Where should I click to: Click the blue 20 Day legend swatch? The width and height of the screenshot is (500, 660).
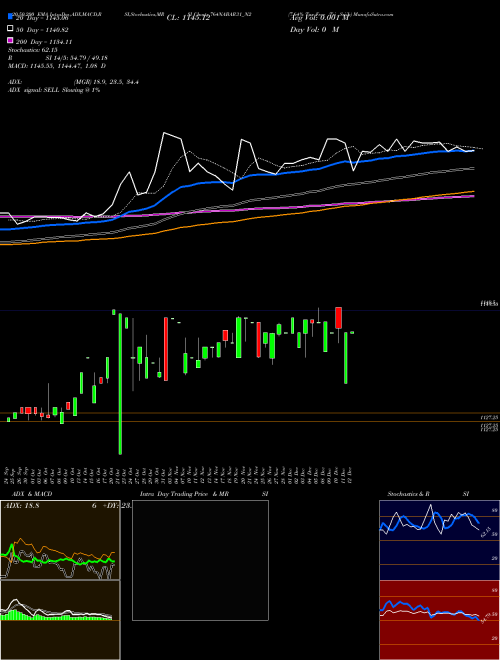pos(10,16)
